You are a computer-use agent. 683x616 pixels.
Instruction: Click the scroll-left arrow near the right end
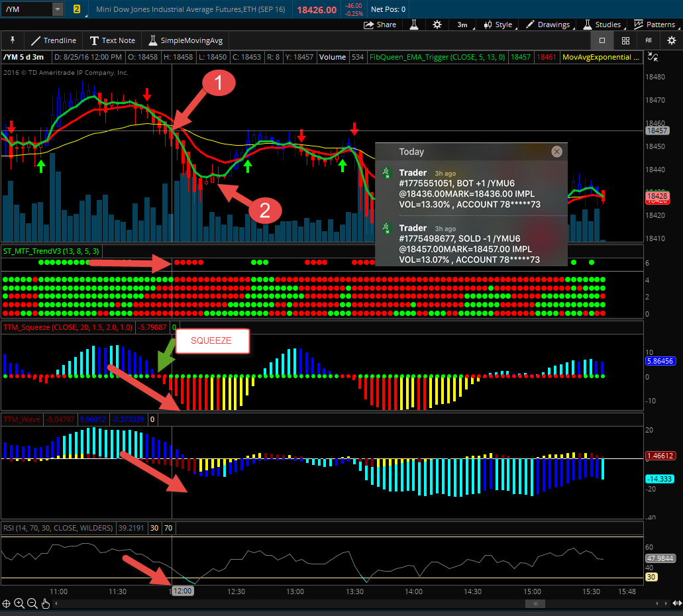[657, 604]
